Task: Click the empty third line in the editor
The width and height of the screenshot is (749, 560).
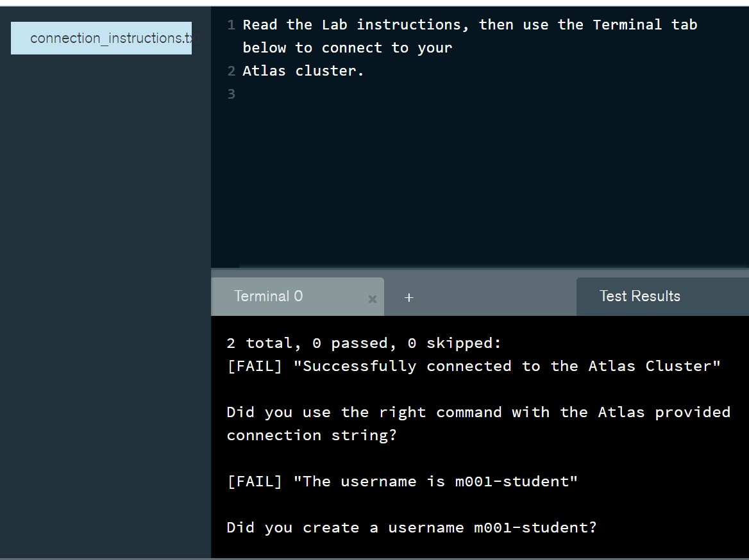Action: 449,94
